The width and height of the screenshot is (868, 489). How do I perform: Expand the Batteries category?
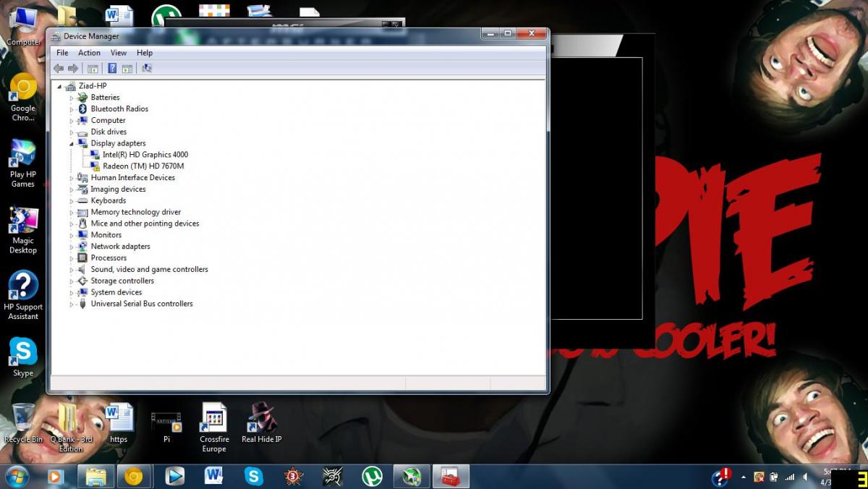point(72,98)
